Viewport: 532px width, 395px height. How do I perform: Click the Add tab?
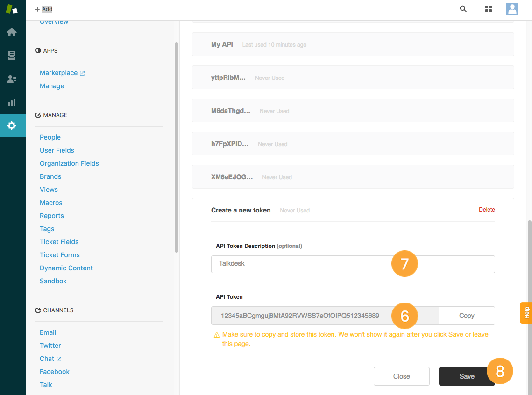tap(44, 9)
